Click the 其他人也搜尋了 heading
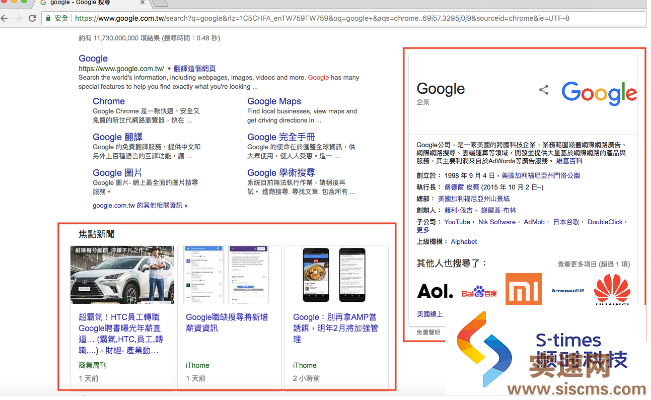Screen dimensions: 651x400 [x=451, y=263]
